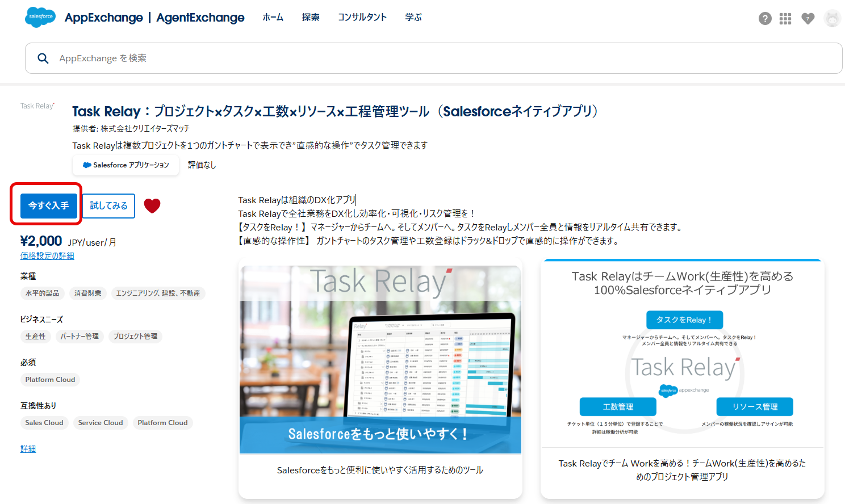This screenshot has width=845, height=504.
Task: Open the 価格設定の詳細 link
Action: coord(47,256)
